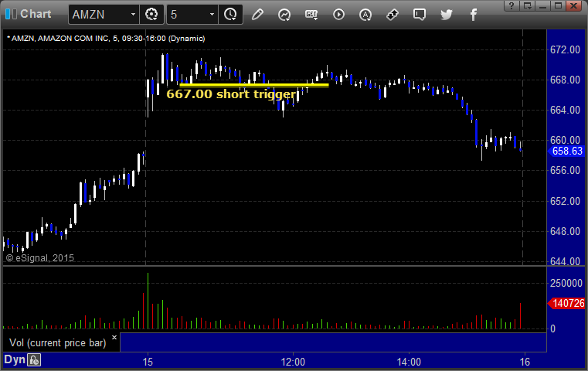Click the yellow 667.00 trigger line
Viewport: 588px width, 371px height.
click(254, 85)
